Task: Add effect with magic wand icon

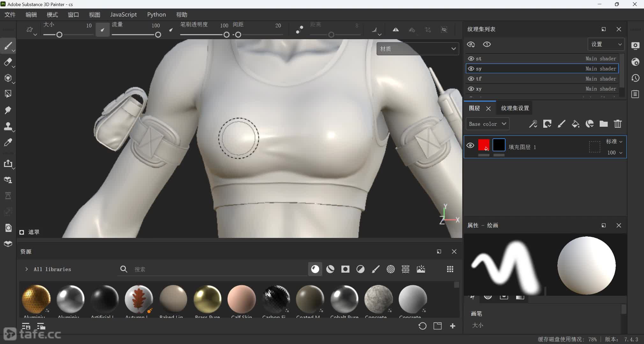Action: [x=533, y=124]
